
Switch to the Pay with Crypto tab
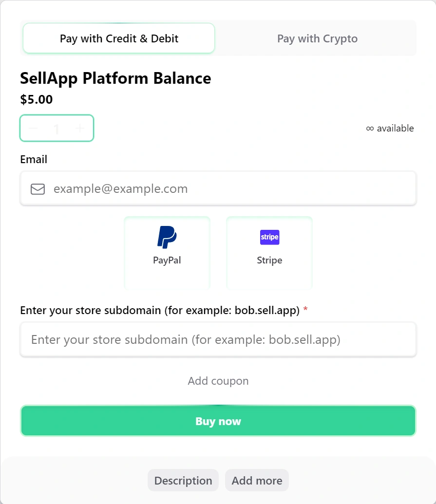click(317, 38)
